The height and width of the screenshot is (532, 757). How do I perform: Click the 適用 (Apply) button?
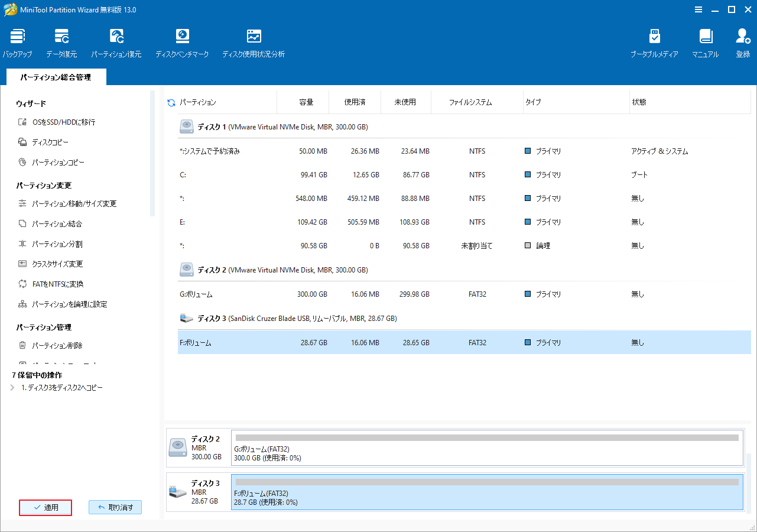pos(46,507)
